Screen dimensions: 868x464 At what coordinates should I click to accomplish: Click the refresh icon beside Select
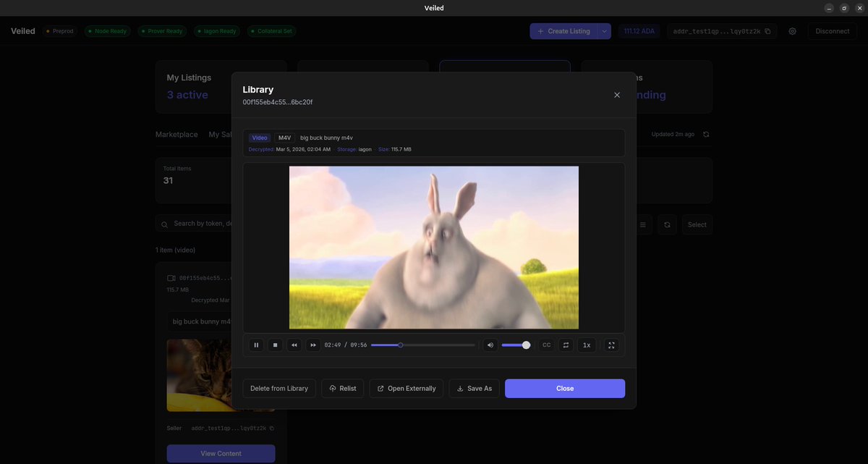pos(667,224)
